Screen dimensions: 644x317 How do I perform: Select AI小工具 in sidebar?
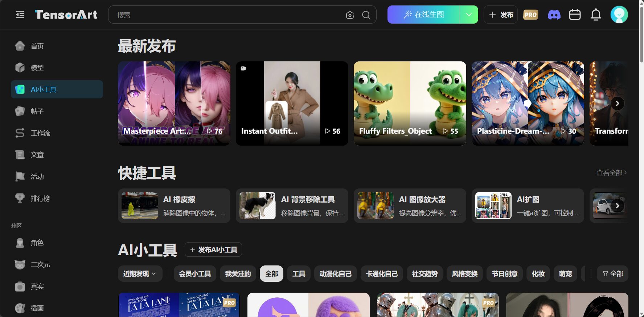click(57, 89)
